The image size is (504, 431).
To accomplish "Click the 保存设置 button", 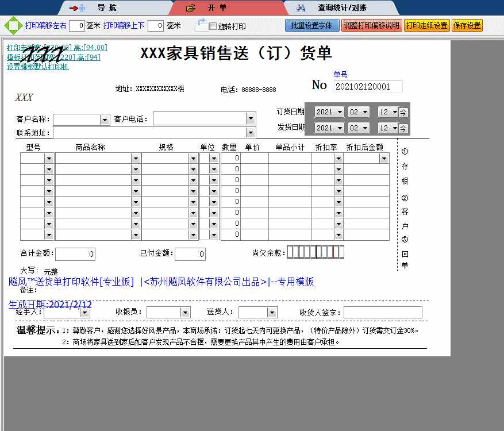I will click(x=467, y=25).
